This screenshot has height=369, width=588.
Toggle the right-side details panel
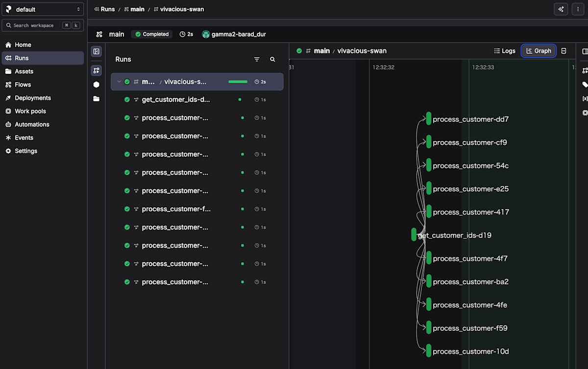pyautogui.click(x=585, y=51)
